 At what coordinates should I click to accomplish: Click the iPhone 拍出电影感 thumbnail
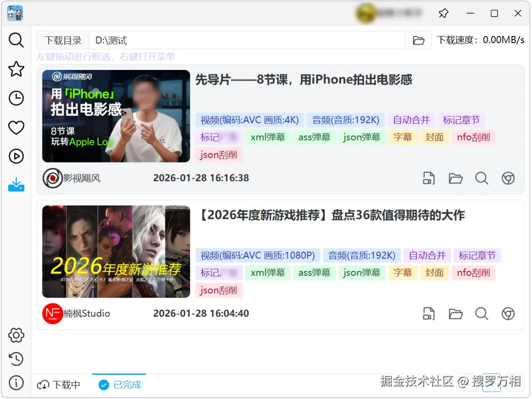(x=116, y=116)
